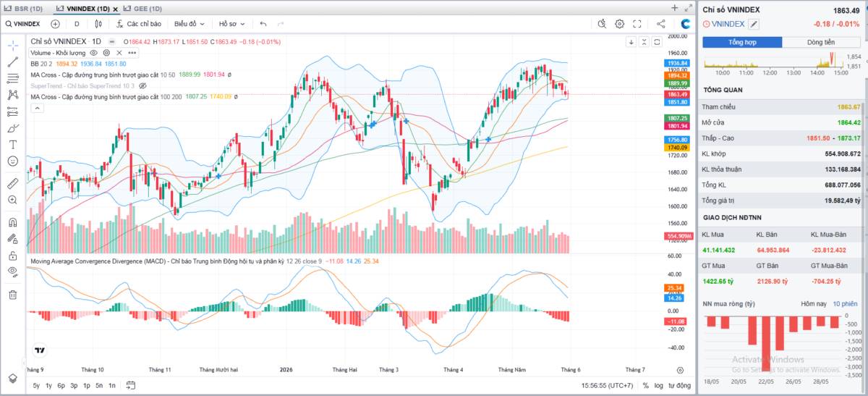Viewport: 868px width, 396px height.
Task: Select Hôm nay period option
Action: 813,304
